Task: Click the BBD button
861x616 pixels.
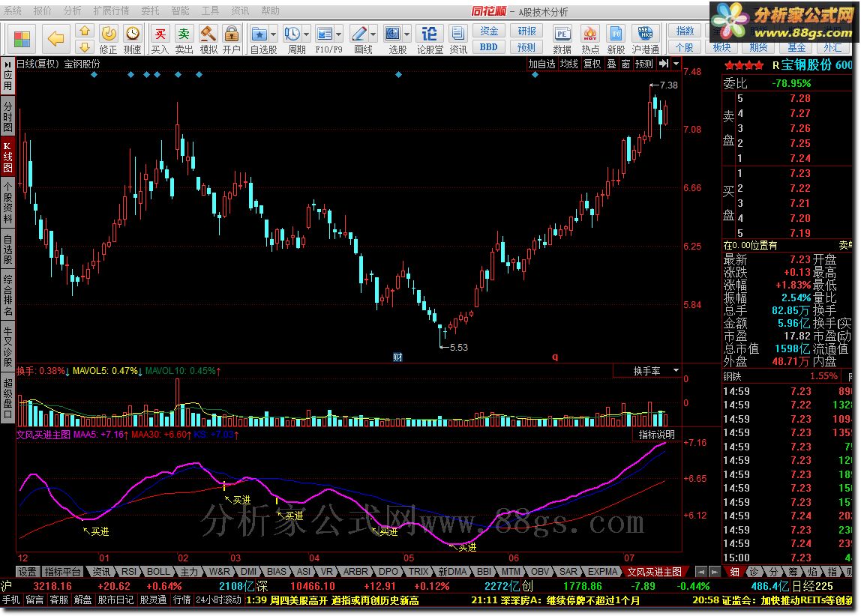Action: click(x=489, y=47)
